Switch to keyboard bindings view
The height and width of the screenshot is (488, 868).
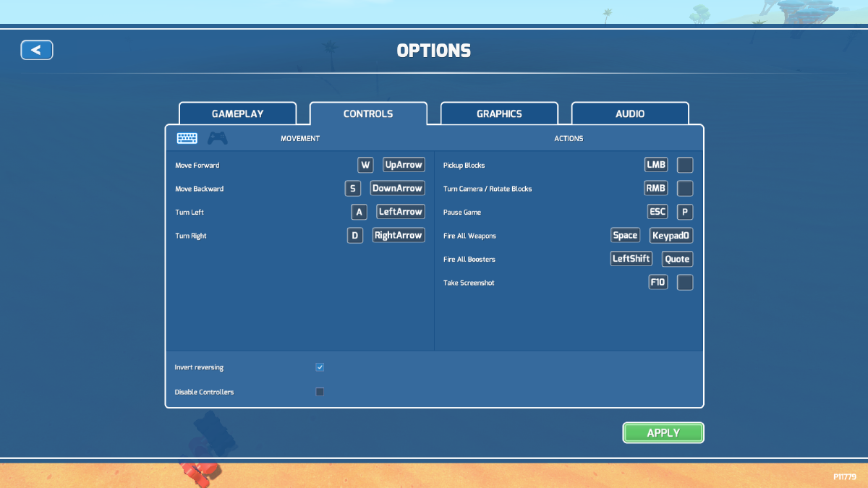click(187, 137)
